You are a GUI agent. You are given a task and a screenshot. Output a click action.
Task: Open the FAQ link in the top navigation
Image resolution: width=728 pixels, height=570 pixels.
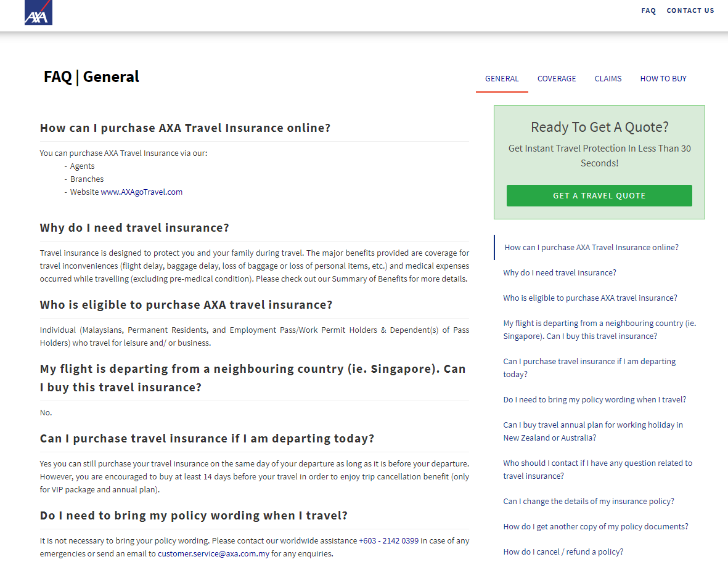(648, 10)
